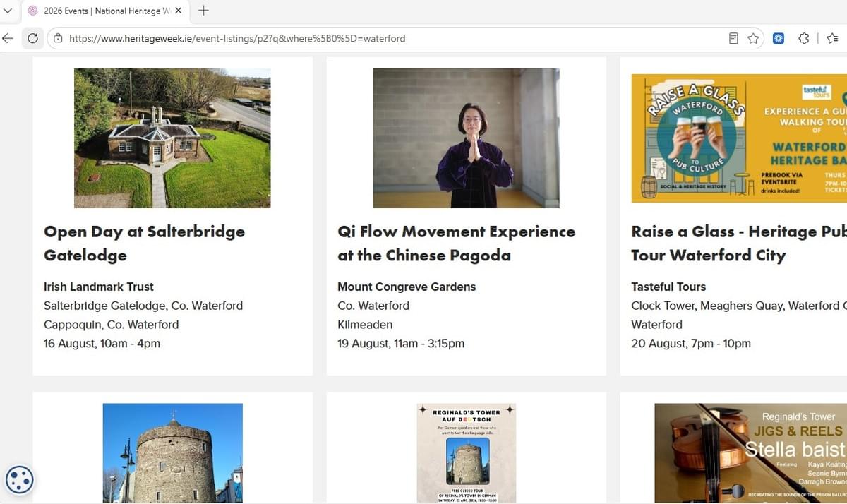Select Waterford text under Clock Tower address
This screenshot has width=847, height=504.
click(x=656, y=325)
